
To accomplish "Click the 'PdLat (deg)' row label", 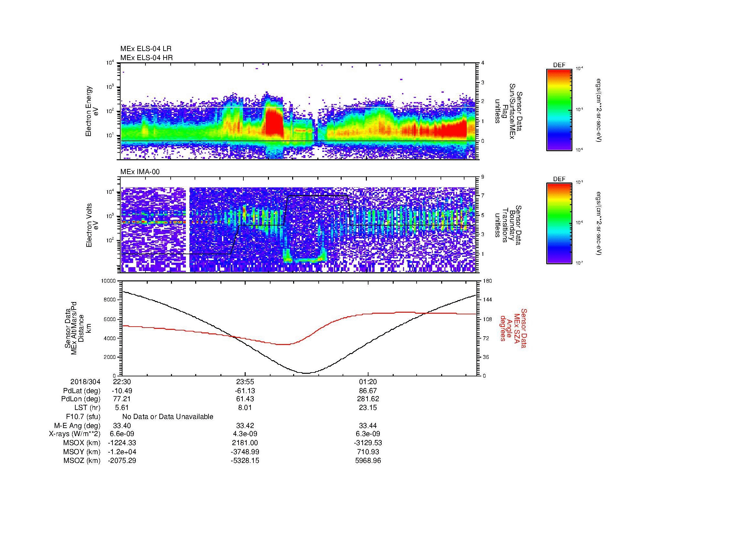I will coord(82,391).
